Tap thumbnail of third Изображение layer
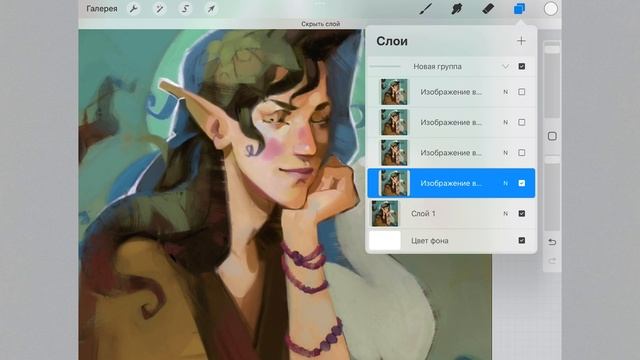640x360 pixels. click(394, 153)
